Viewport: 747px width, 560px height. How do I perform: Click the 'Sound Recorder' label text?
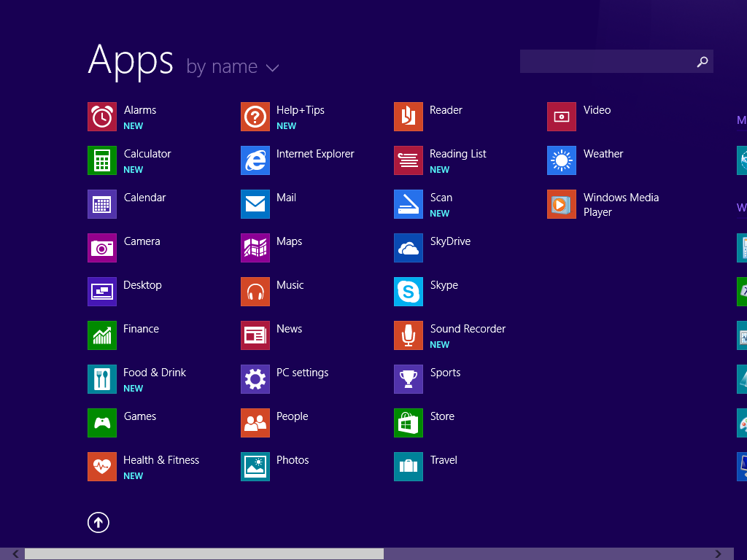pos(468,329)
